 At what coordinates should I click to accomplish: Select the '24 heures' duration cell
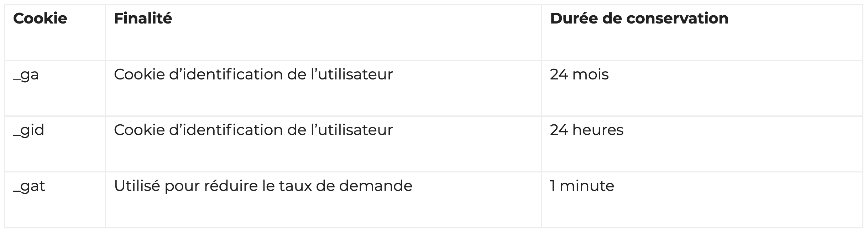(701, 144)
